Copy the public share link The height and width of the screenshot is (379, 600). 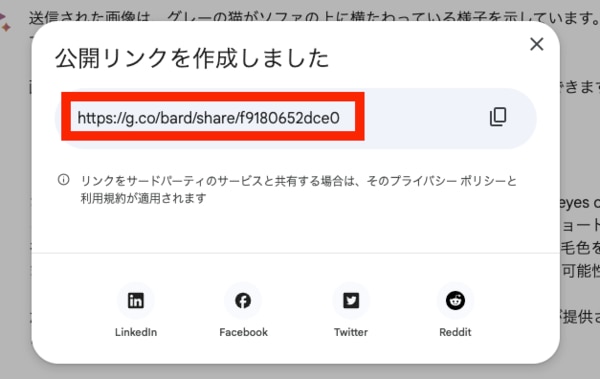tap(498, 117)
